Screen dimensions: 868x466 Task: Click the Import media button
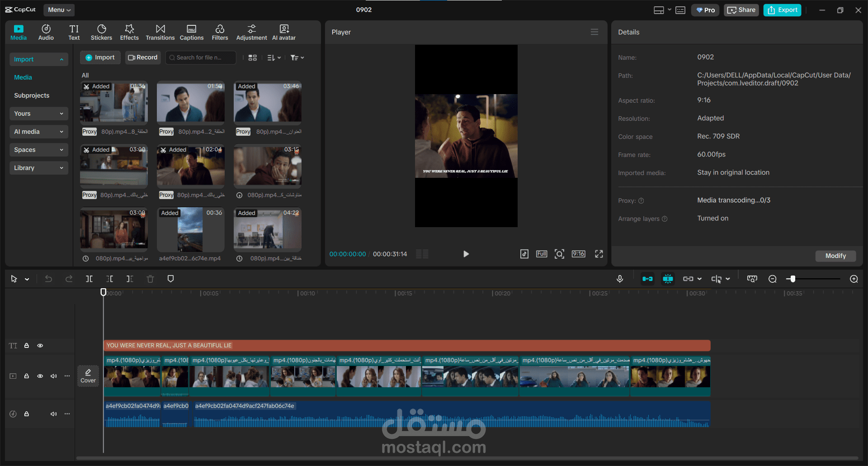[x=100, y=57]
